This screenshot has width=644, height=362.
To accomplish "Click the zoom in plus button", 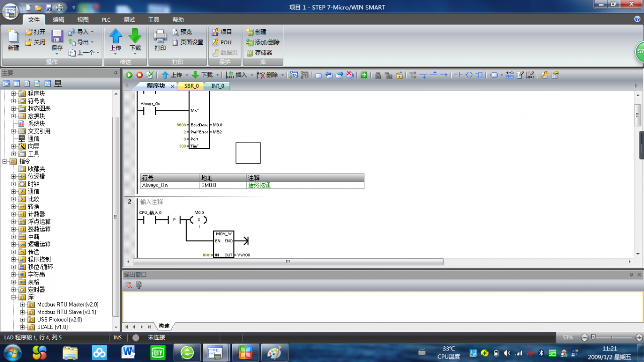I will (x=639, y=337).
